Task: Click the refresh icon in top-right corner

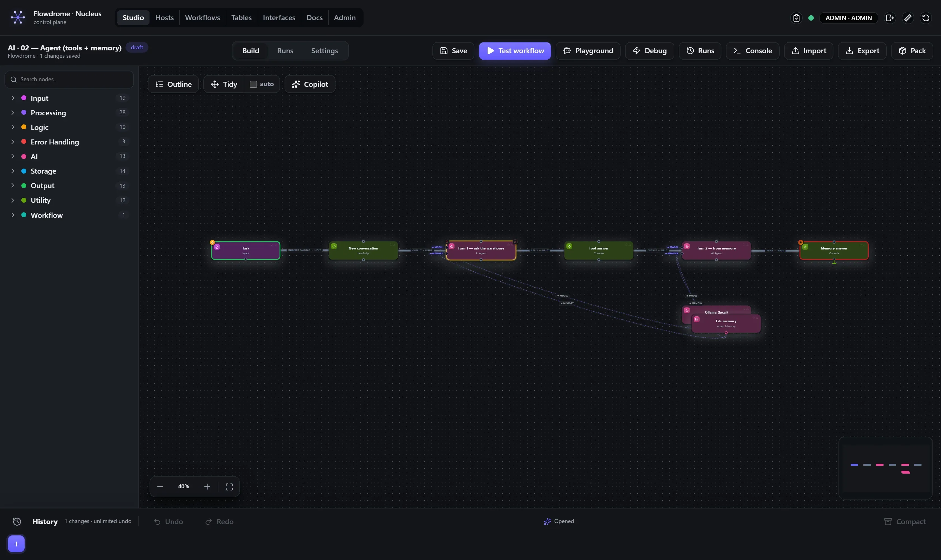Action: click(x=926, y=18)
